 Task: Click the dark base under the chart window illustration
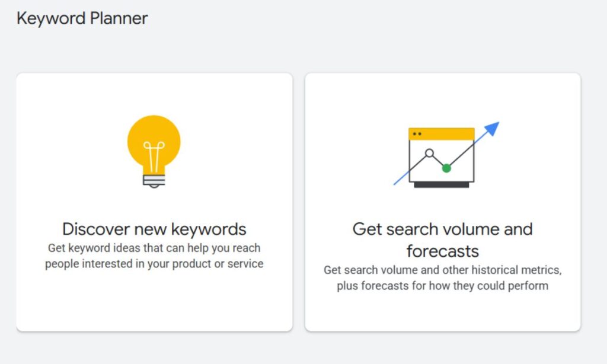click(x=442, y=186)
